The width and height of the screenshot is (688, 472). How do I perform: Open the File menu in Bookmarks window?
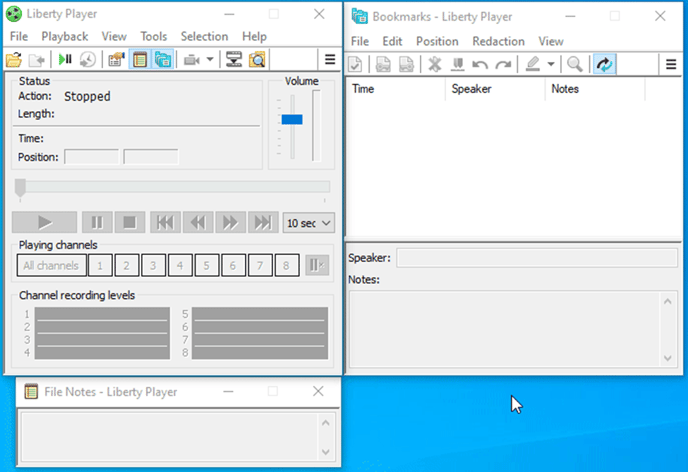360,41
